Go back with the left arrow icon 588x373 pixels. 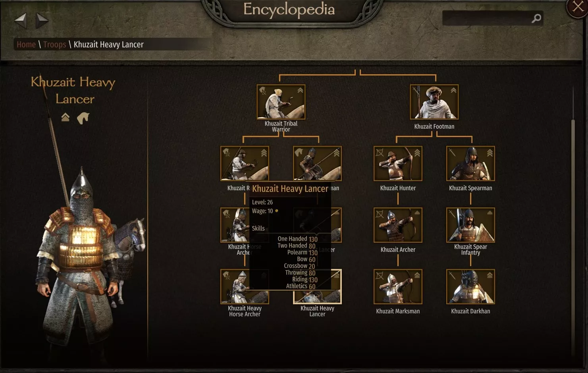[x=21, y=20]
